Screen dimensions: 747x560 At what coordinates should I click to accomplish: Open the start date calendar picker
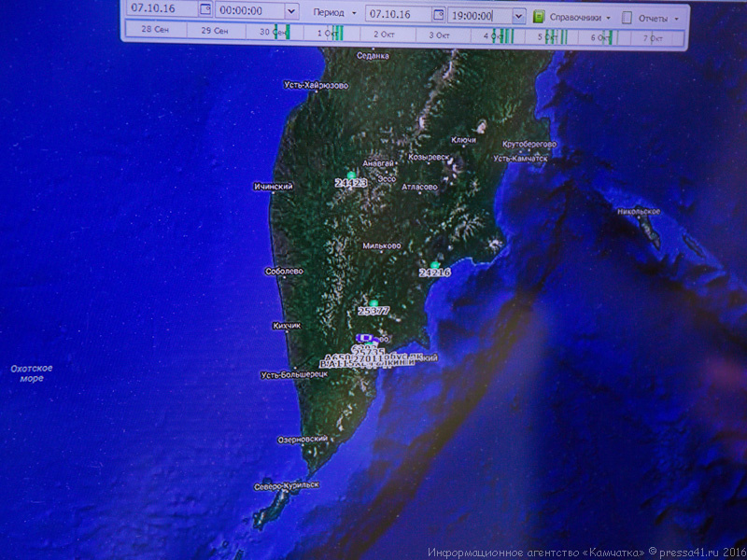coord(205,10)
